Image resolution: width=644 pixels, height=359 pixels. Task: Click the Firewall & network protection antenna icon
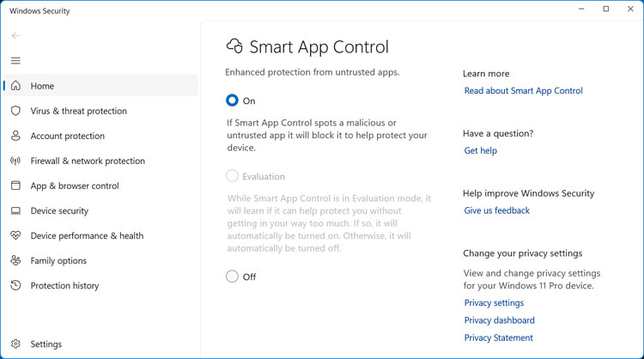coord(15,161)
